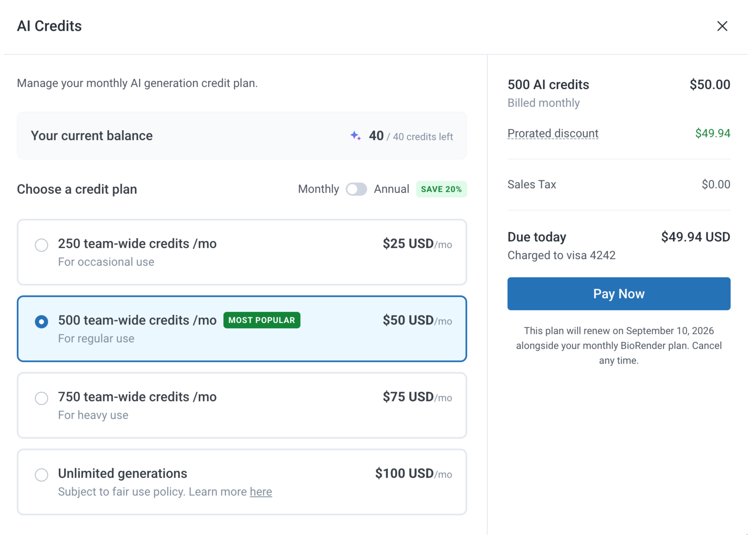Select the 500 team-wide credits radio button
The width and height of the screenshot is (756, 540).
[42, 322]
